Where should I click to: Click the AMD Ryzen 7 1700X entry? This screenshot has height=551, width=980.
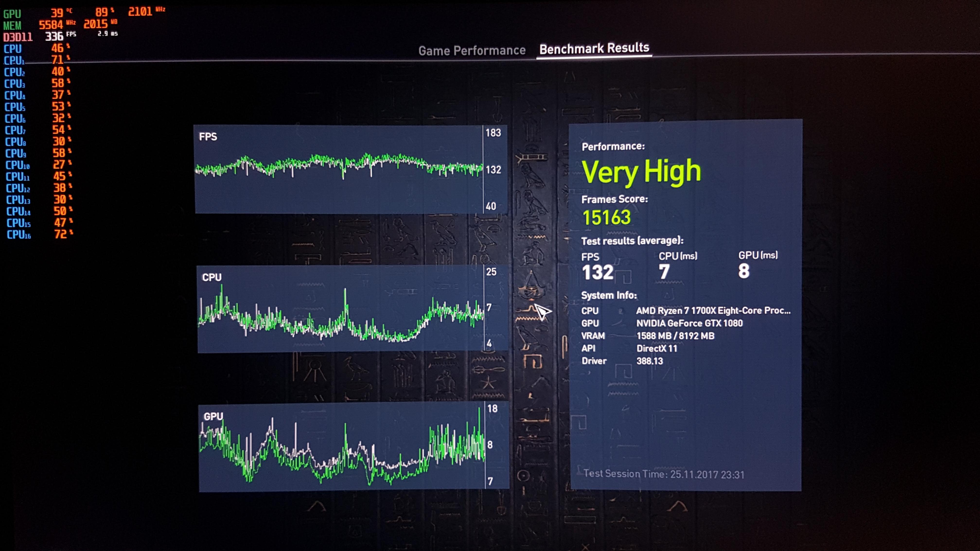713,311
